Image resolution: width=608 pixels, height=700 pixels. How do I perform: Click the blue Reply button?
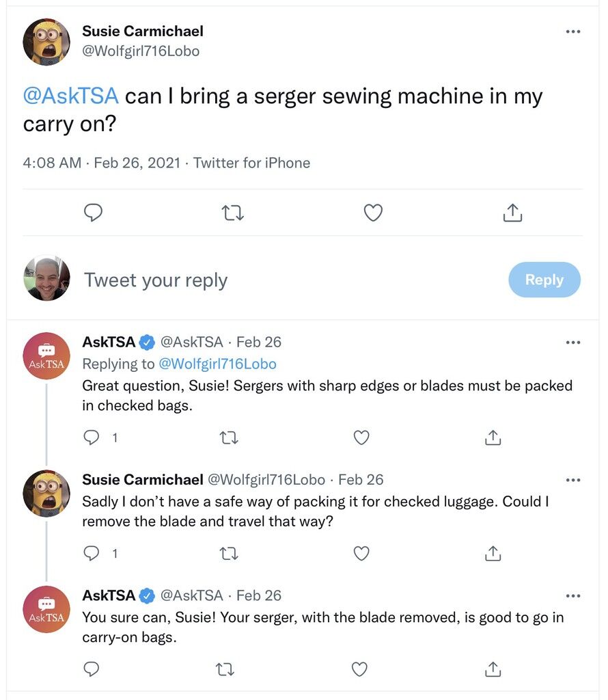coord(544,280)
